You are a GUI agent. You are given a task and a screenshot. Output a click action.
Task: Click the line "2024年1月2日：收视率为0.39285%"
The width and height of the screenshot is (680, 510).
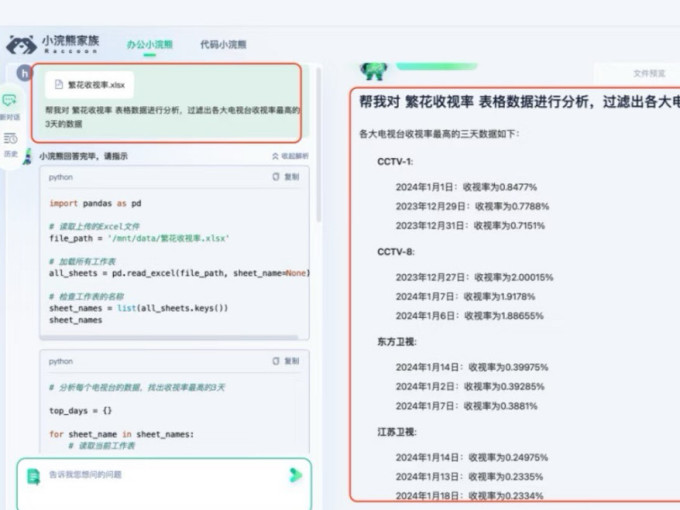click(x=470, y=386)
